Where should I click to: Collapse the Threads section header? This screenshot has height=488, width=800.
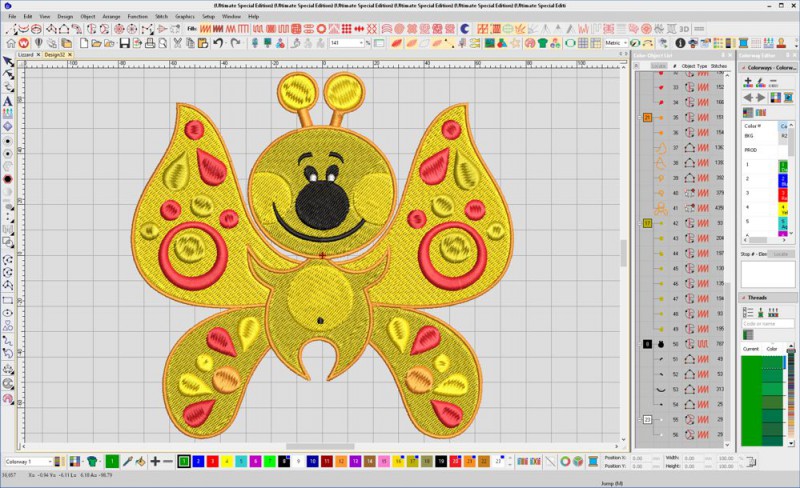click(x=743, y=298)
